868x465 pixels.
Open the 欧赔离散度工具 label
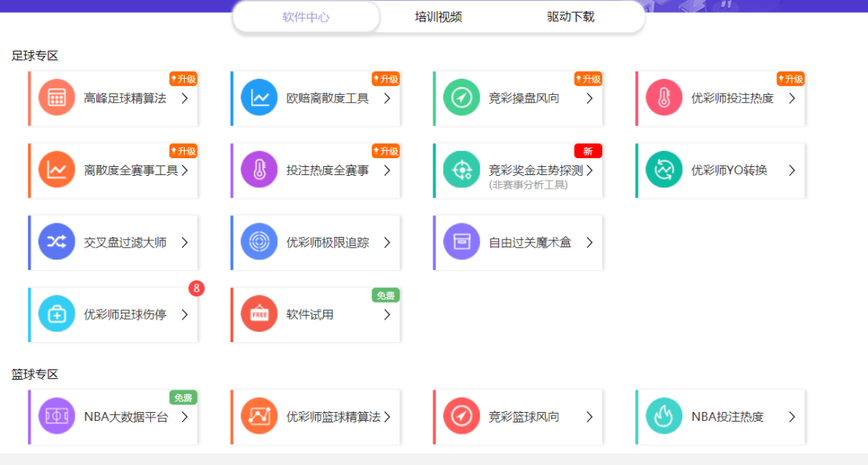click(x=327, y=99)
